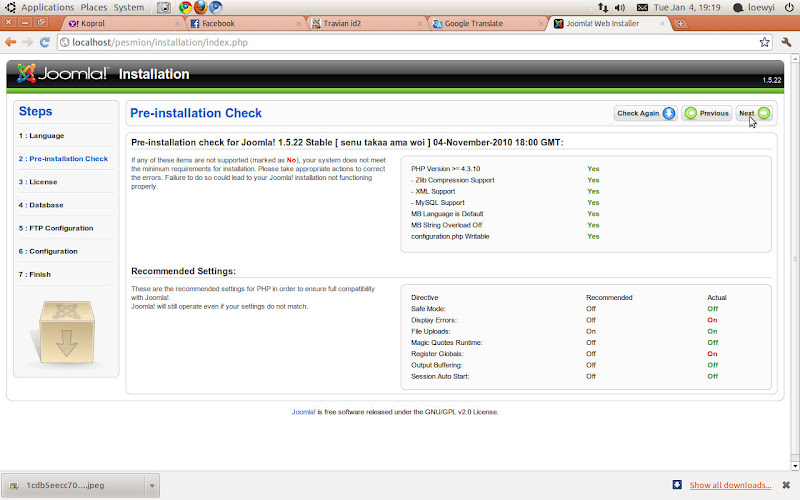Select step 5 : FTP Configuration
Viewport: 800px width, 500px height.
click(56, 228)
